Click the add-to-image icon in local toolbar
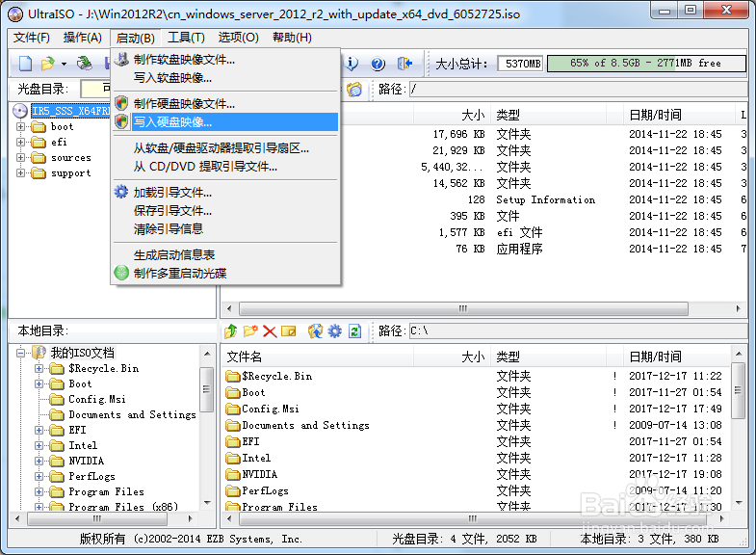 pyautogui.click(x=315, y=331)
